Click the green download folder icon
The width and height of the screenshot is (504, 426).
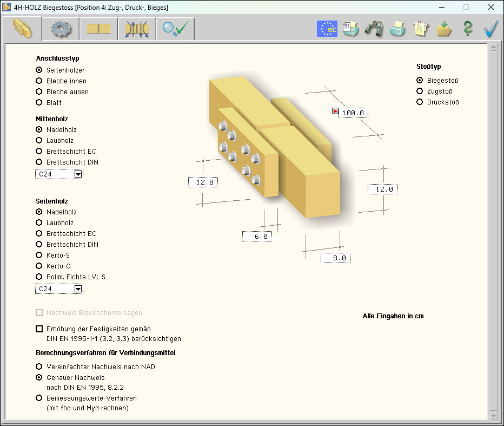(445, 29)
